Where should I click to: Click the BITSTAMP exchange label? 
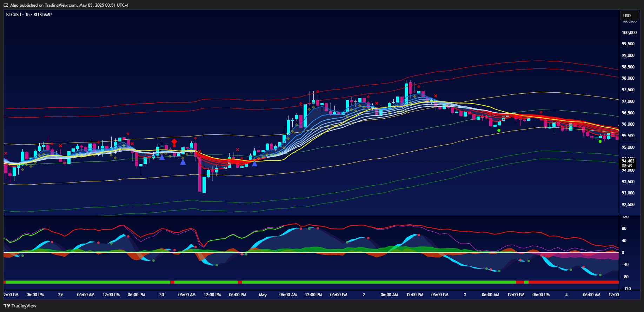point(42,15)
